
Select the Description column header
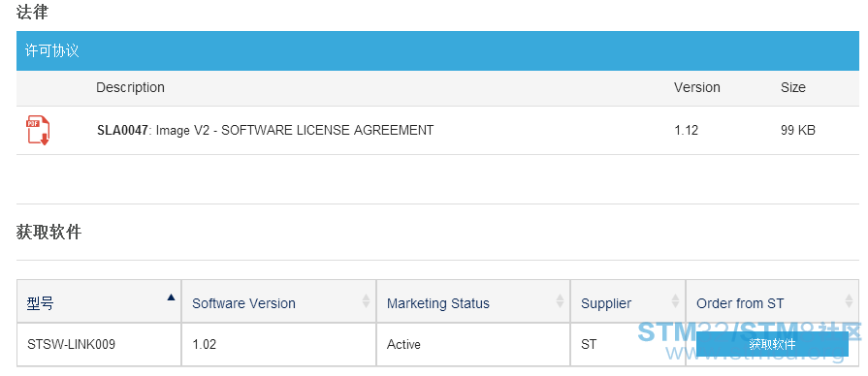130,87
